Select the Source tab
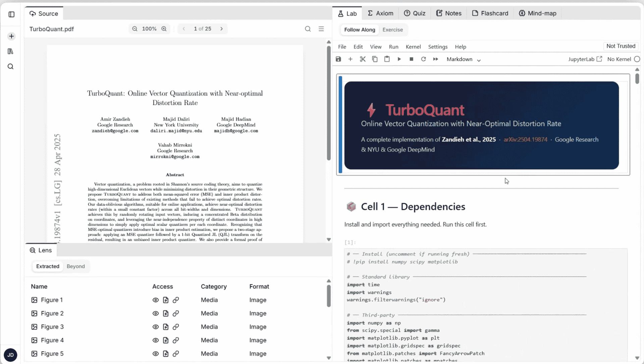Viewport: 644px width, 364px height. (44, 13)
